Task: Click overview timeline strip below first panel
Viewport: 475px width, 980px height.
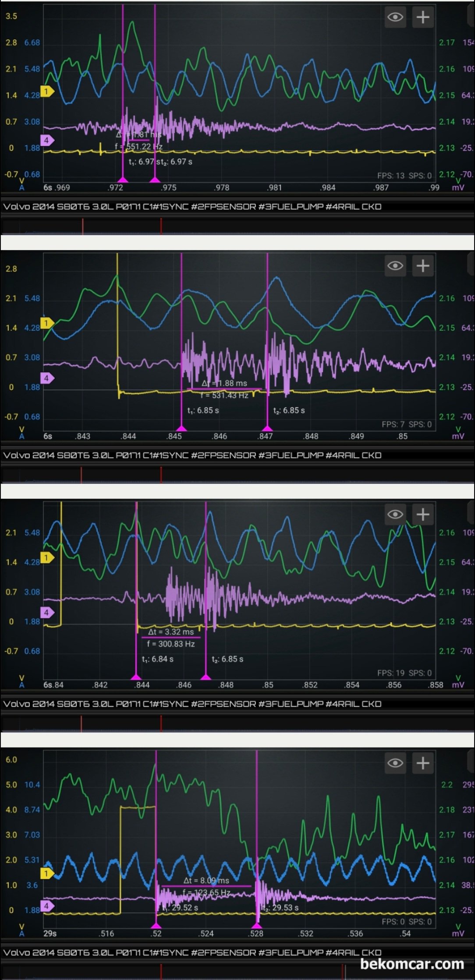Action: [x=237, y=226]
